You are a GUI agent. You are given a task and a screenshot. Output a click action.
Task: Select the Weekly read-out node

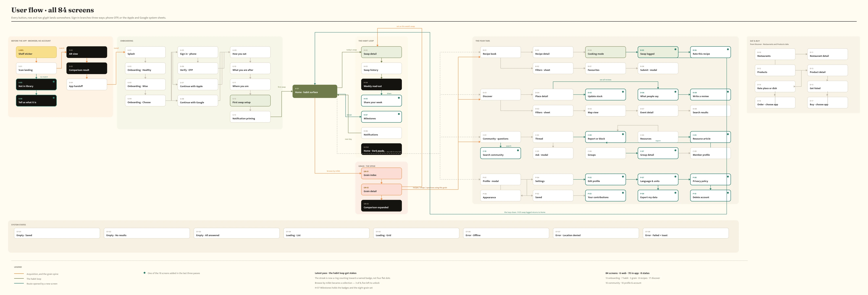point(382,85)
